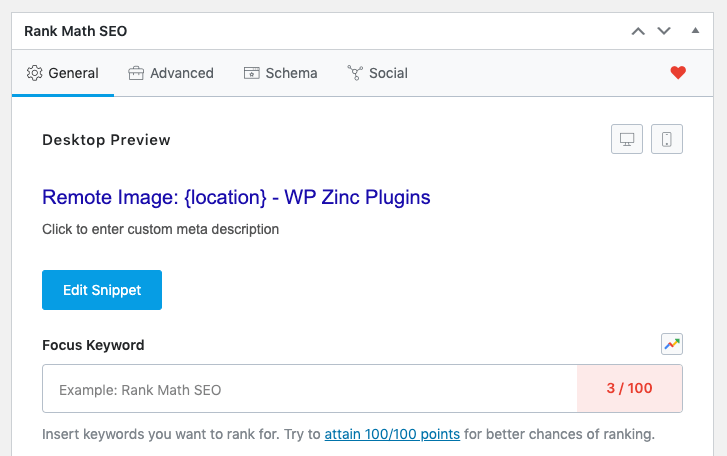Move Rank Math SEO panel down

[x=664, y=31]
